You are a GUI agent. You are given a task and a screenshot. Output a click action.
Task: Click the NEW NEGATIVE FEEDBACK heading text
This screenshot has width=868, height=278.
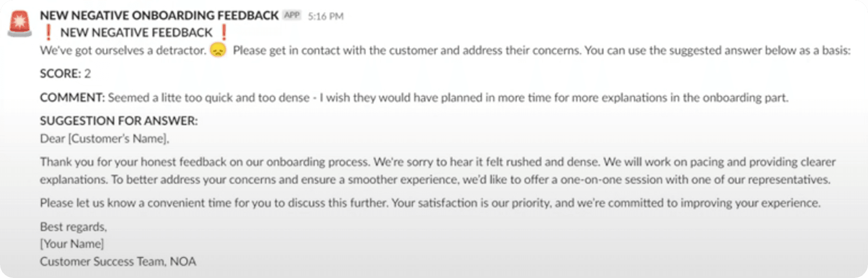tap(136, 33)
